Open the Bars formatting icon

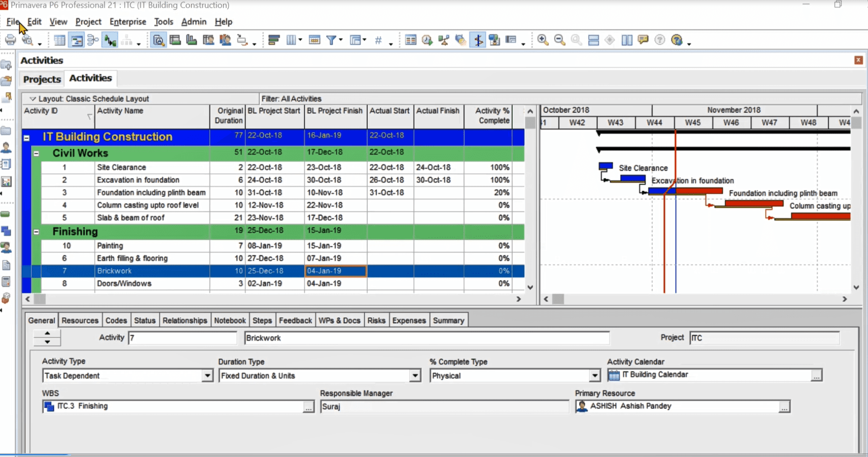point(274,40)
